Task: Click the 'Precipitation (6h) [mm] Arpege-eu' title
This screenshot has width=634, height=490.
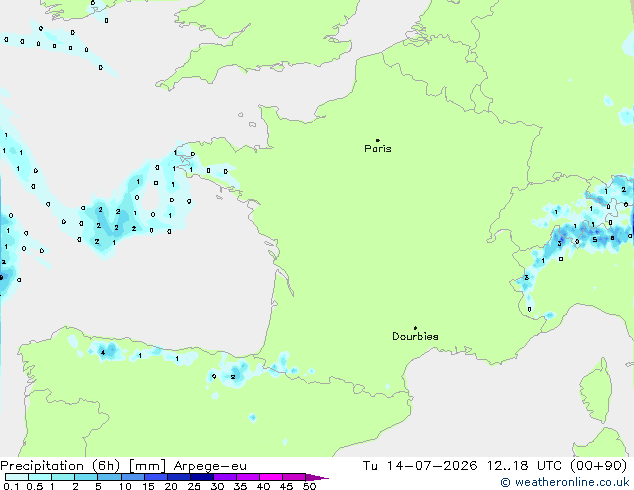Action: point(123,466)
